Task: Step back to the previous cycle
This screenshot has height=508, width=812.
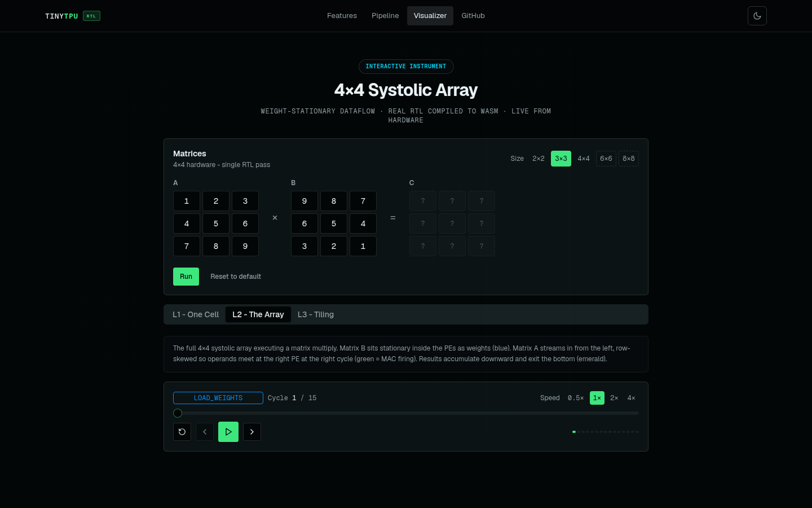Action: pyautogui.click(x=205, y=432)
